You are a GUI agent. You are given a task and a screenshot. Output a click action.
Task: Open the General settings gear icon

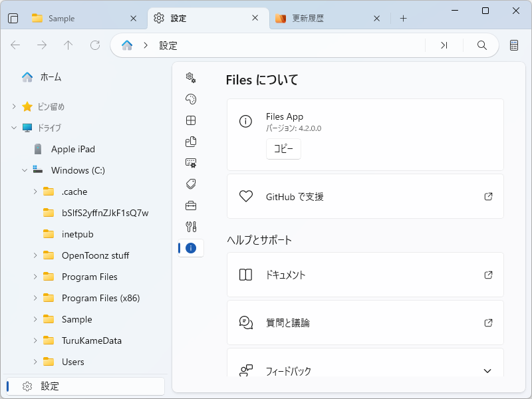pyautogui.click(x=191, y=78)
